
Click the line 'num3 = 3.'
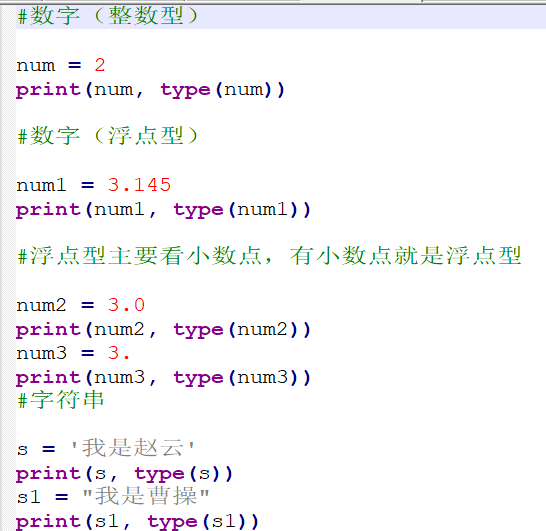pos(73,353)
